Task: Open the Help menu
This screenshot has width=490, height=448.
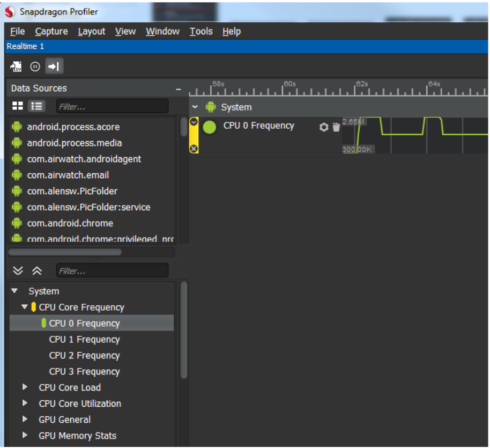Action: (x=232, y=31)
